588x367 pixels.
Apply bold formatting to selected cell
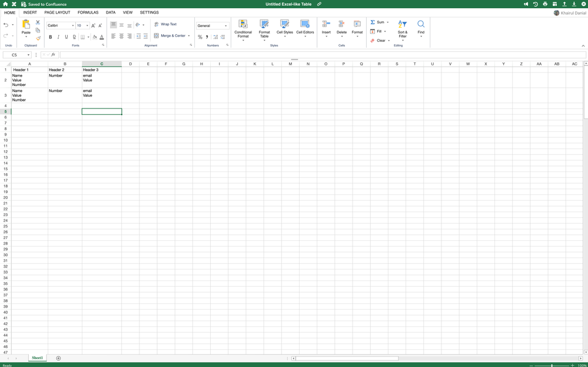coord(50,37)
